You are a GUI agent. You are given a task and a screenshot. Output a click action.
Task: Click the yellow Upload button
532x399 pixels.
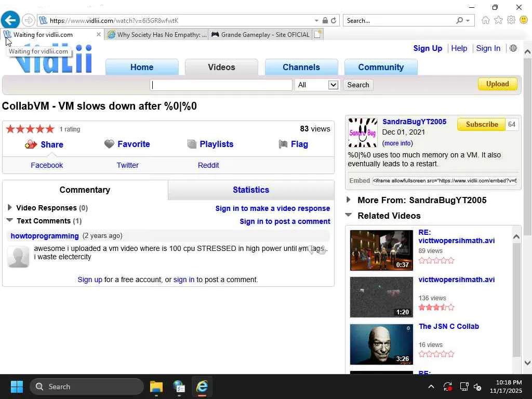coord(497,84)
